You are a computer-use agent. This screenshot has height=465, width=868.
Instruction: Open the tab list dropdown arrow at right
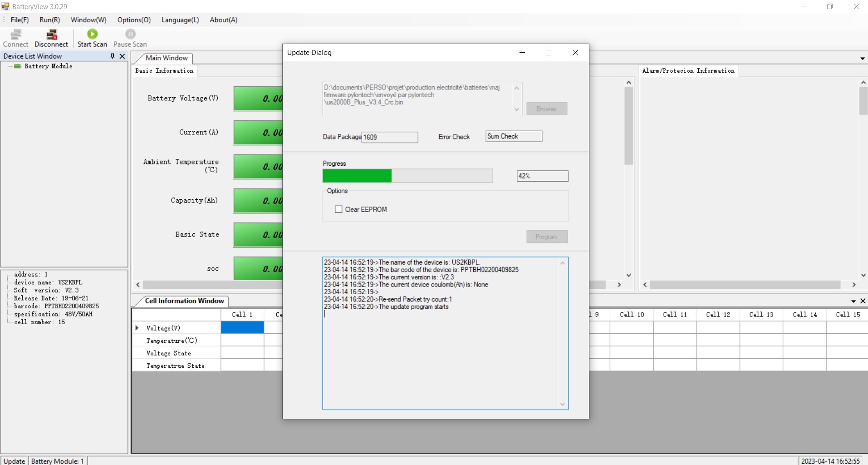click(862, 59)
